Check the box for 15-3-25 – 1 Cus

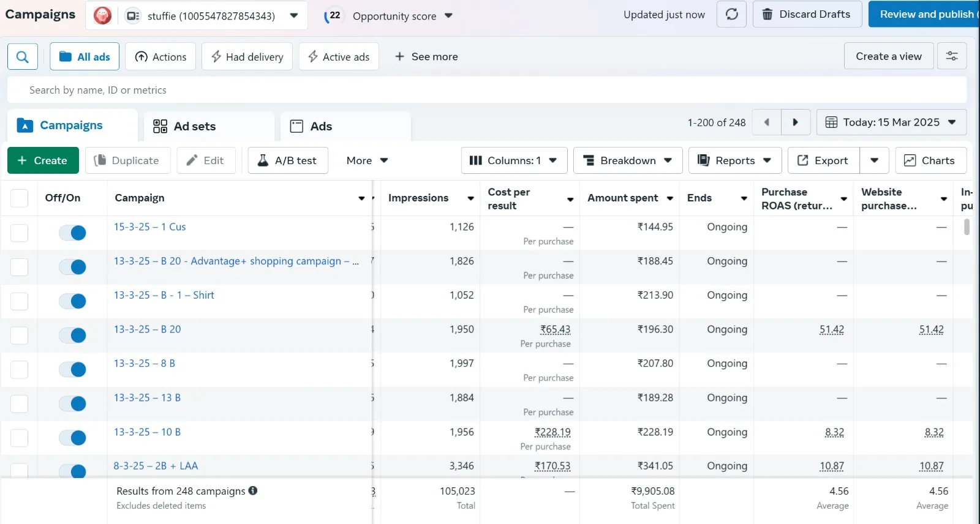[19, 233]
